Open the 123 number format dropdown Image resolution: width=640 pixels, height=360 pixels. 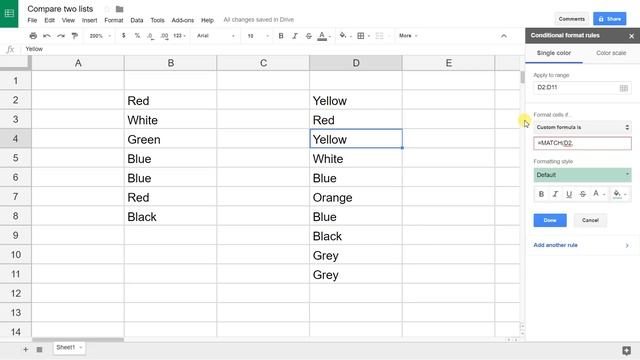[x=179, y=36]
